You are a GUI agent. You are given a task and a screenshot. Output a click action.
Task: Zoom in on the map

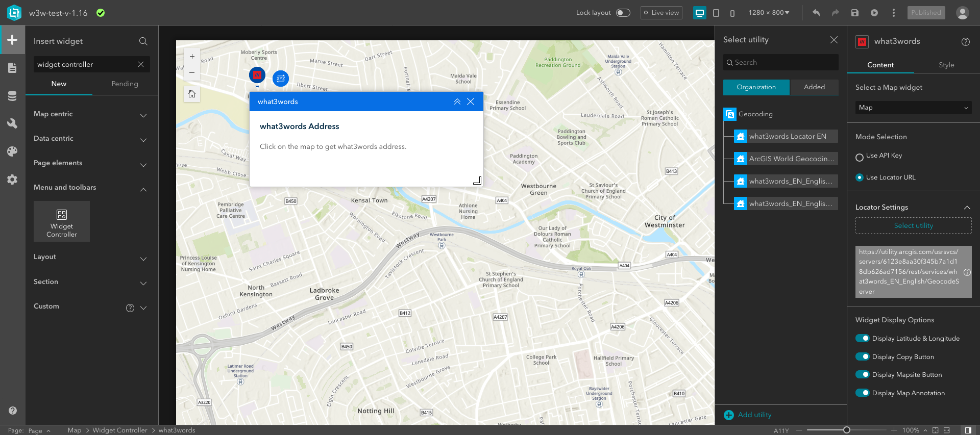click(192, 57)
